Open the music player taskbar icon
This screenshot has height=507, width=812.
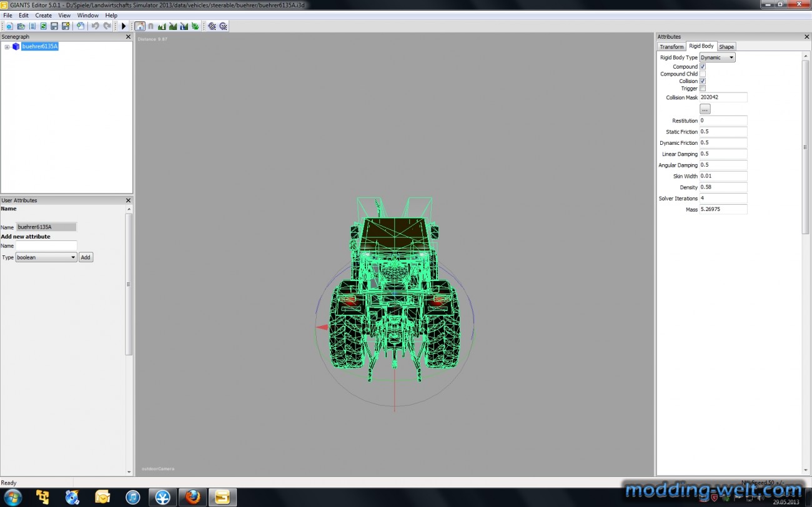point(132,497)
